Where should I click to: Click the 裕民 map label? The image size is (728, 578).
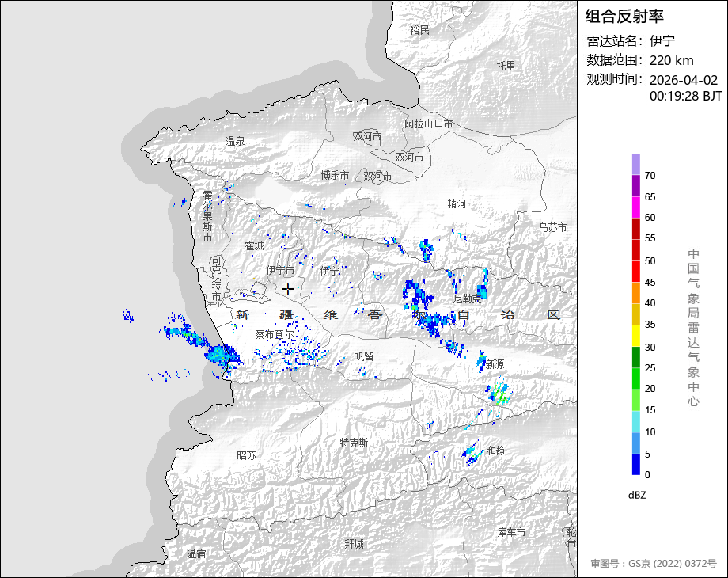point(419,31)
